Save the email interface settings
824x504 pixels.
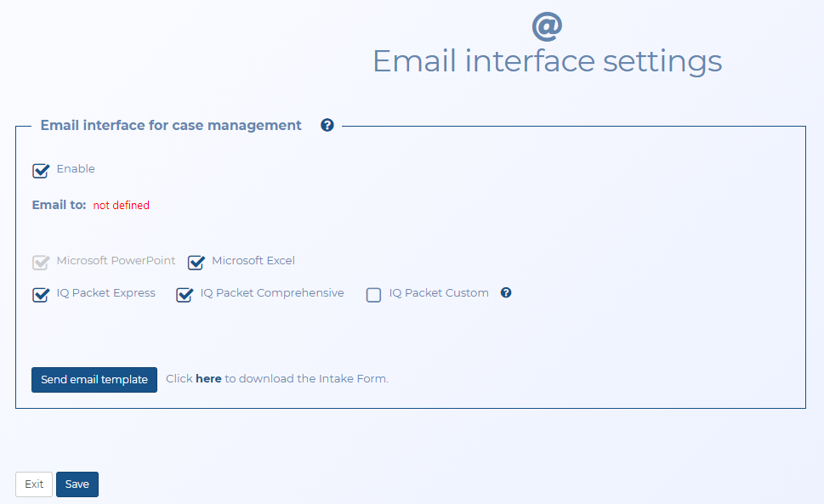pos(77,484)
